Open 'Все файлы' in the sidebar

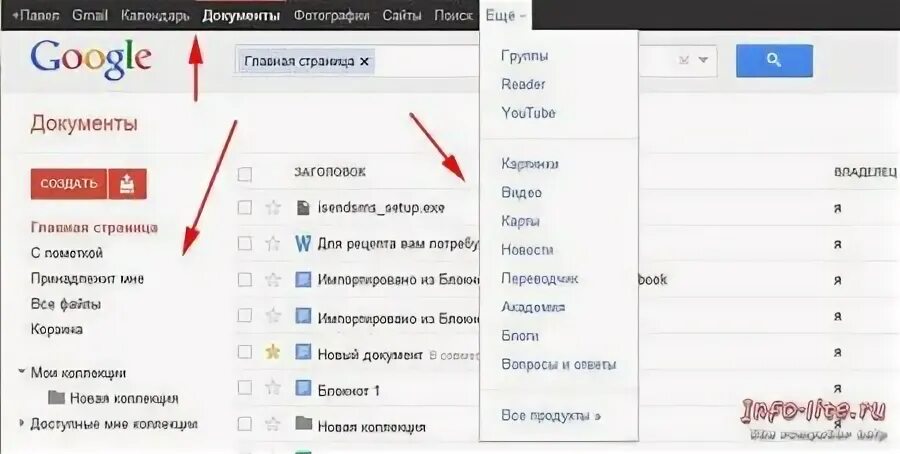coord(65,304)
